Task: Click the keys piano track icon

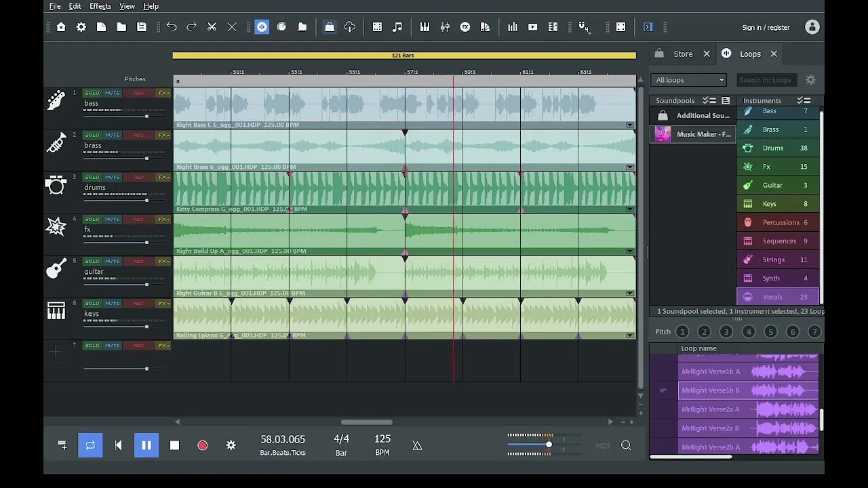Action: pos(56,310)
